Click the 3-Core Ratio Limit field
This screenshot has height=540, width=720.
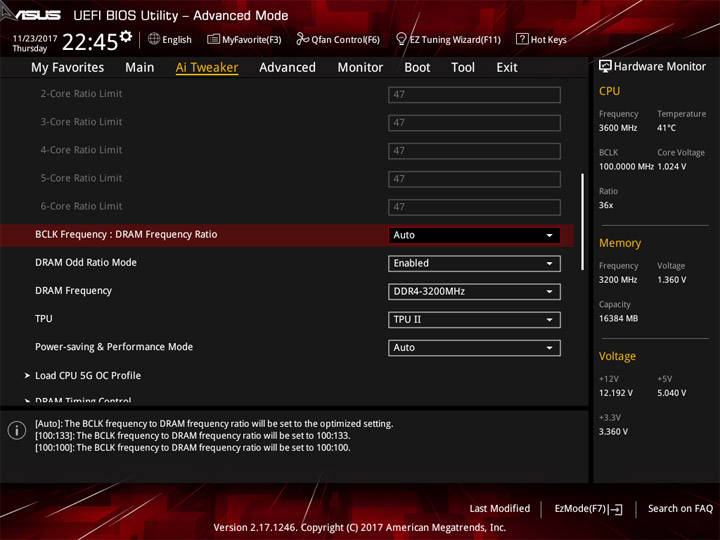coord(474,123)
